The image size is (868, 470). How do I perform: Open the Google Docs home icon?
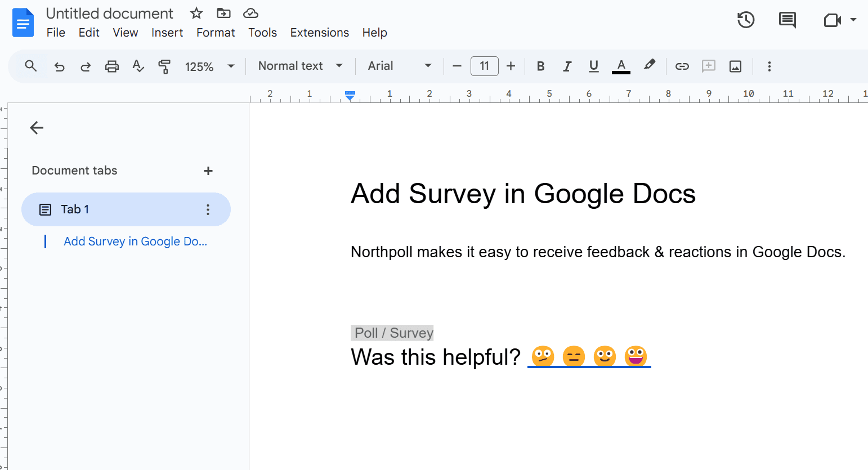[23, 23]
